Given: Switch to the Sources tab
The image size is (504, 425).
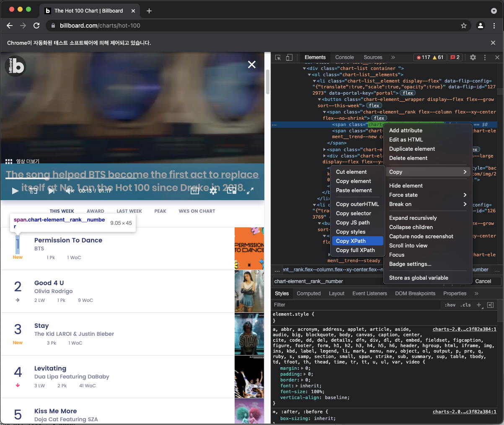Looking at the screenshot, I should [373, 57].
